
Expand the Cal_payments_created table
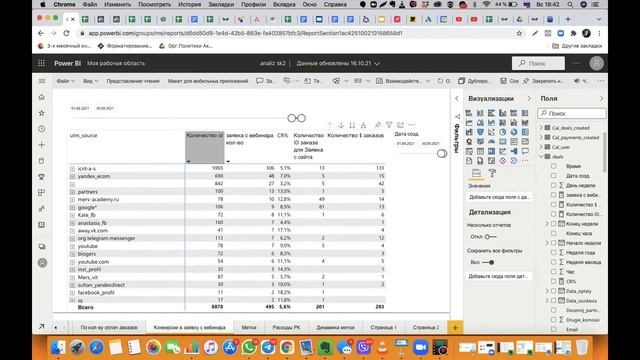point(542,138)
